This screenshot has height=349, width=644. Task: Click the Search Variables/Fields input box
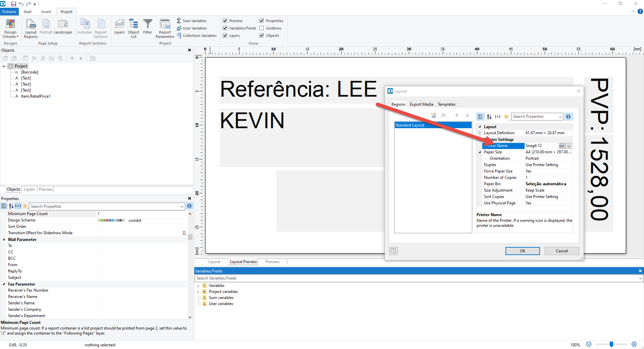point(416,278)
